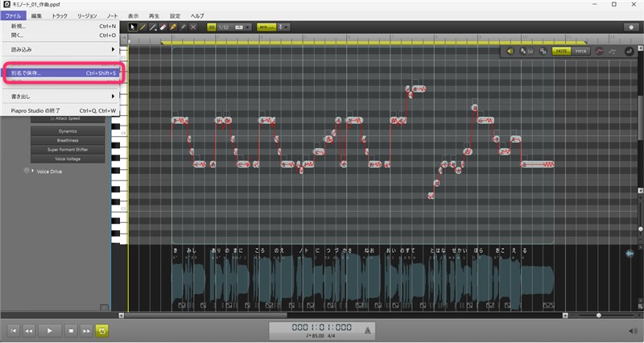Open the 再生 menu
This screenshot has width=644, height=343.
pos(154,15)
